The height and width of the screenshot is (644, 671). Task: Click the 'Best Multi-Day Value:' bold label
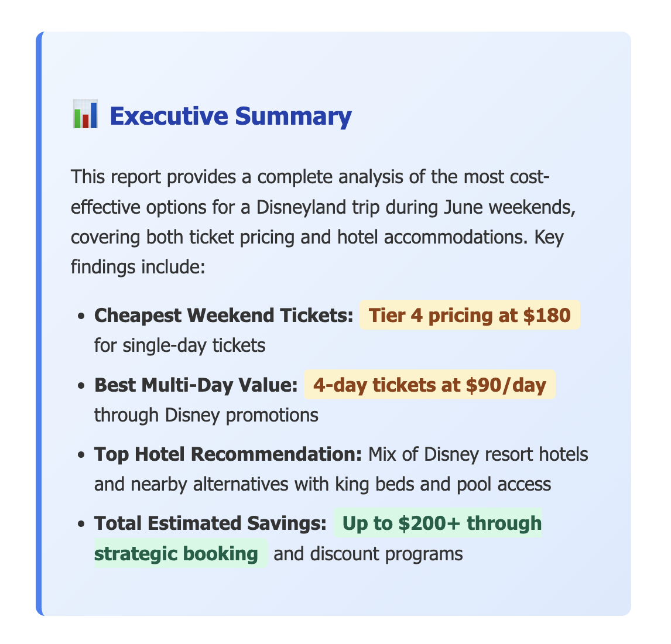196,385
